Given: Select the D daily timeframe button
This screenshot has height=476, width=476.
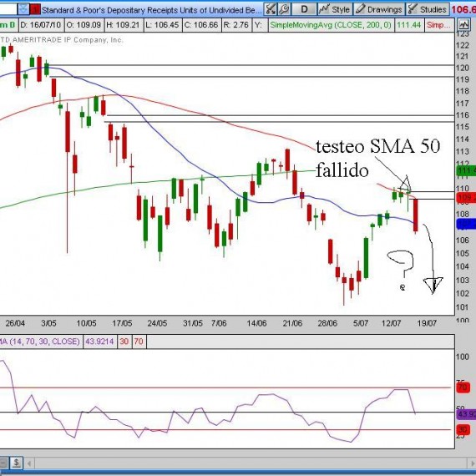Looking at the screenshot, I should click(304, 9).
